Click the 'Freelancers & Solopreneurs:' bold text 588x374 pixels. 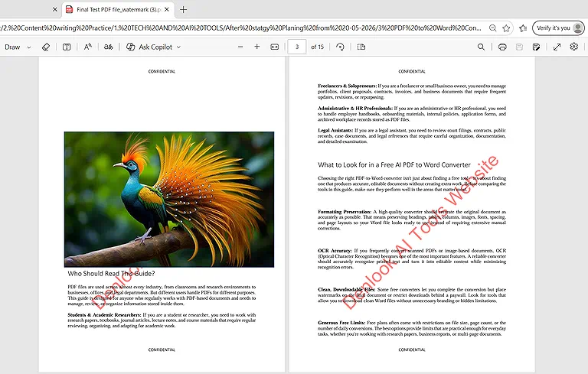(x=347, y=86)
